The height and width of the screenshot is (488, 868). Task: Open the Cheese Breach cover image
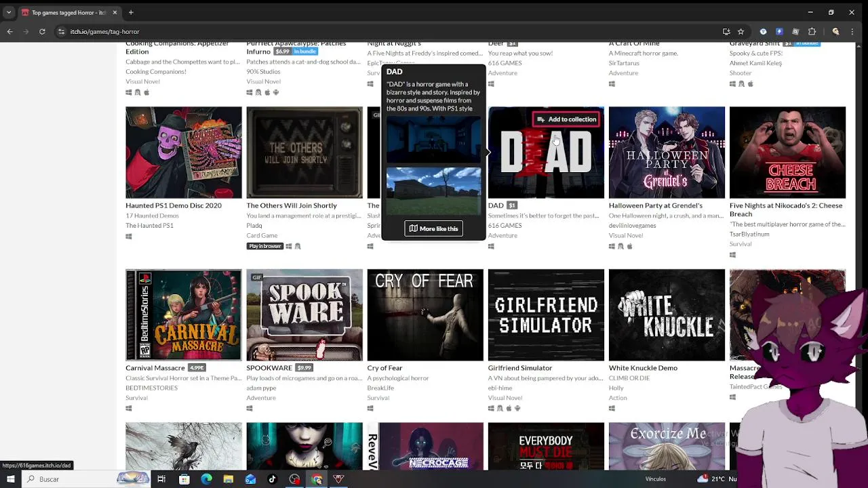(x=787, y=152)
